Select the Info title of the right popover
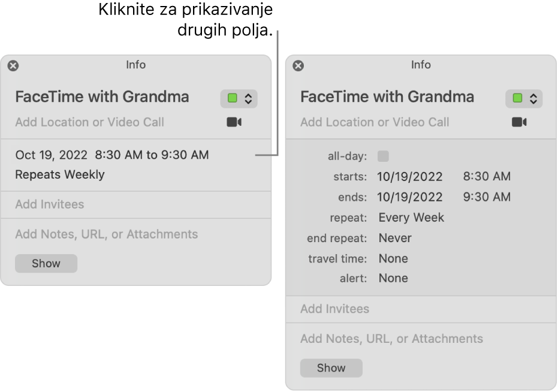558x392 pixels. [421, 65]
